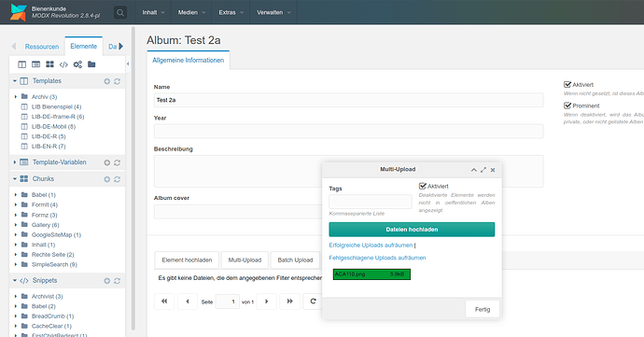Add a new Template-Variable with plus icon
This screenshot has height=337, width=644.
click(x=106, y=162)
